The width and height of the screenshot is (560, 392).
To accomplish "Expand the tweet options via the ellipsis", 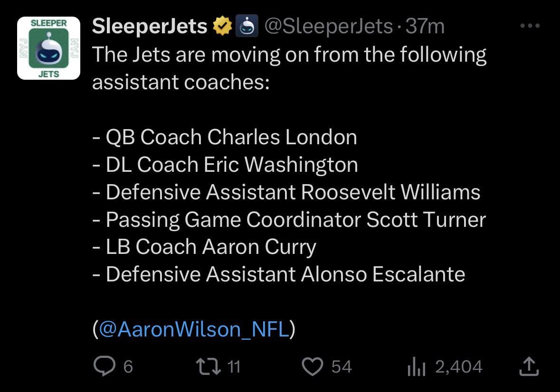I will click(x=530, y=26).
